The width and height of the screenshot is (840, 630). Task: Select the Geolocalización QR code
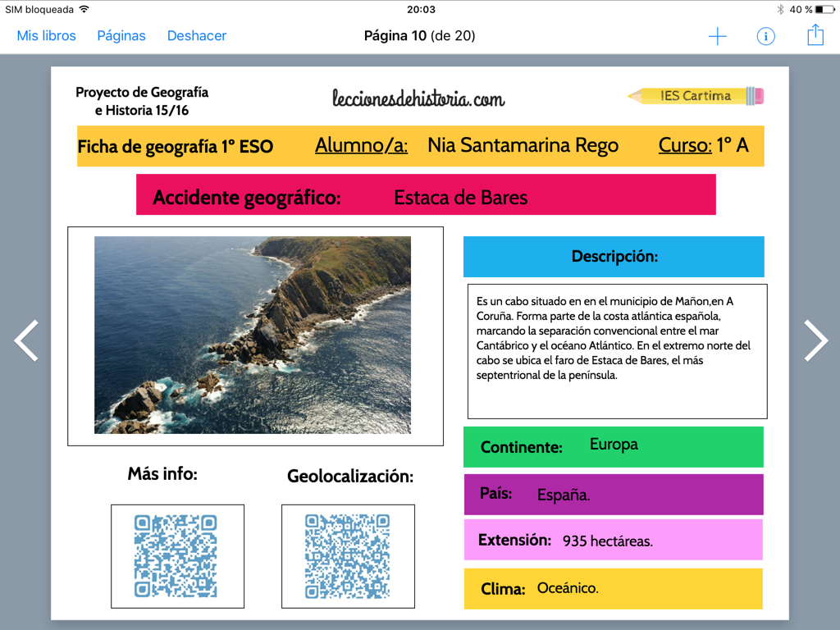[x=348, y=556]
